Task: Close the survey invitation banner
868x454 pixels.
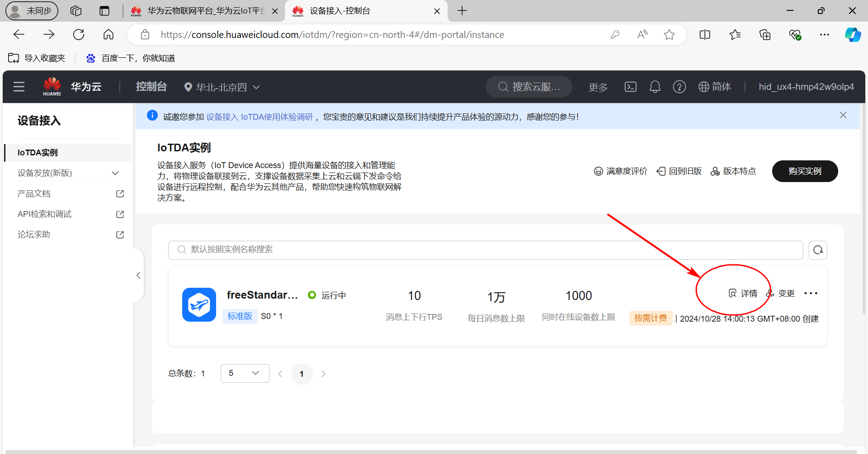Action: click(x=843, y=115)
